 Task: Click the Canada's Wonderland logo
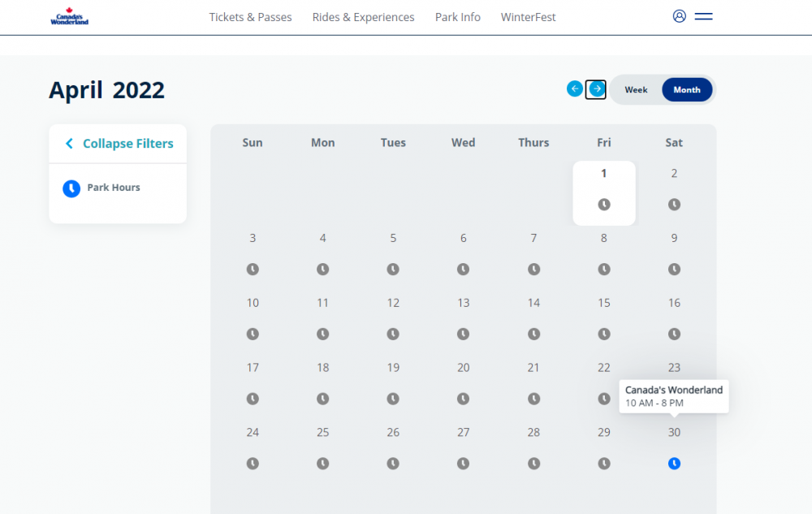pos(69,17)
